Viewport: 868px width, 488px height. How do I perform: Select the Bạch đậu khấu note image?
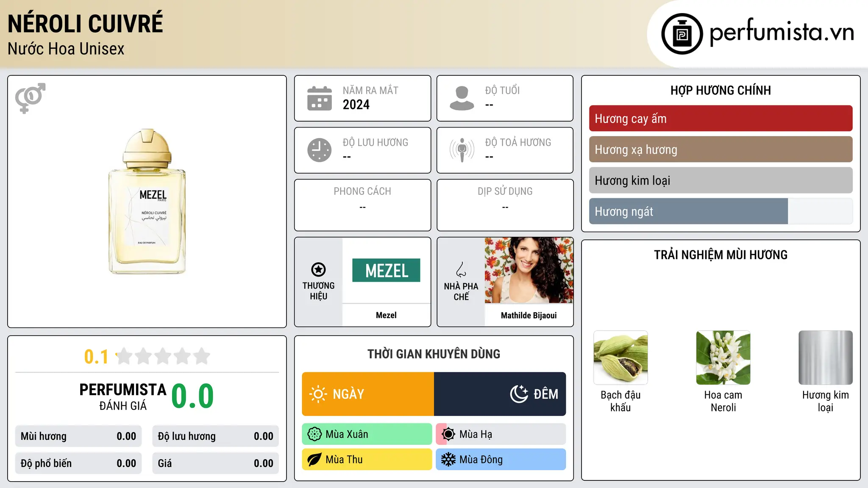(x=620, y=358)
